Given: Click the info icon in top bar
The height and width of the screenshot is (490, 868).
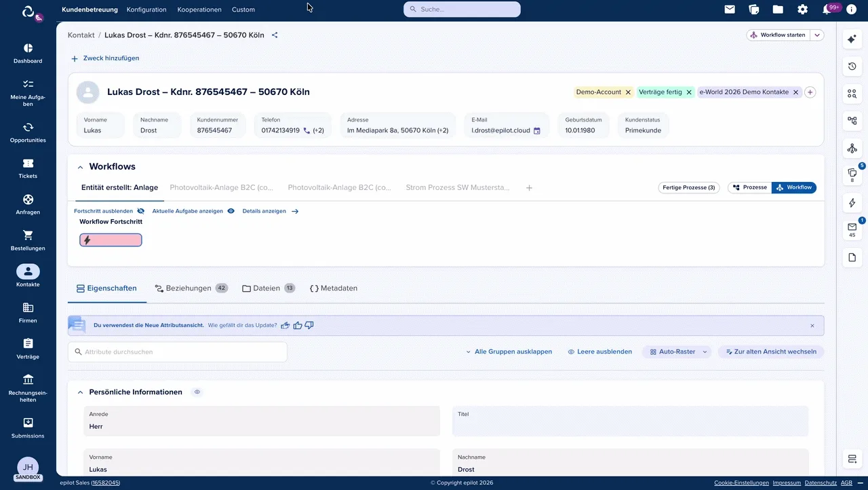Looking at the screenshot, I should pos(851,10).
